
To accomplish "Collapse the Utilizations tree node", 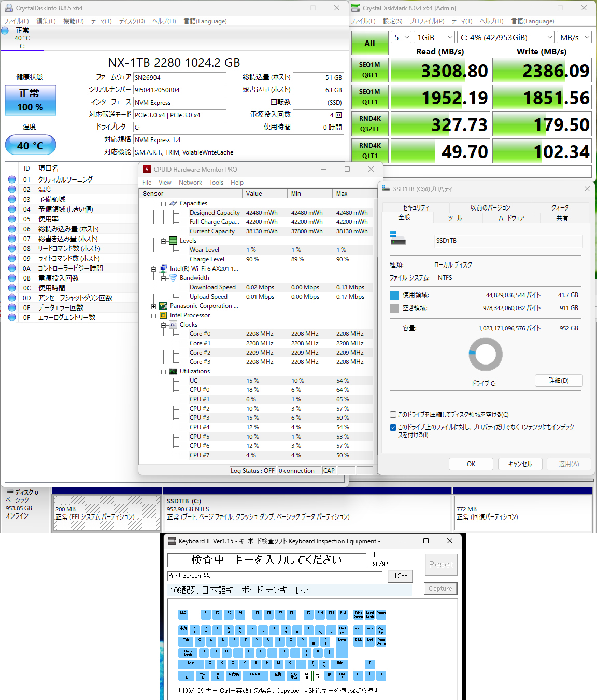I will tap(163, 372).
